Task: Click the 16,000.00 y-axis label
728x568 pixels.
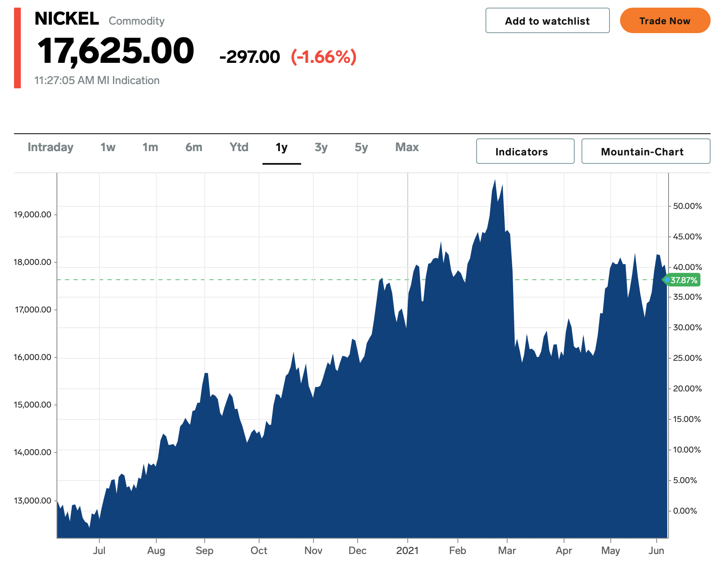Action: [x=32, y=357]
